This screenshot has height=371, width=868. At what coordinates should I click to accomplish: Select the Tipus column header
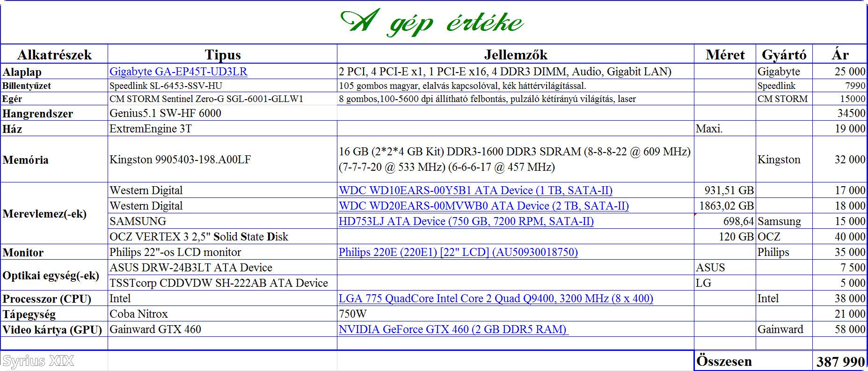[x=223, y=55]
